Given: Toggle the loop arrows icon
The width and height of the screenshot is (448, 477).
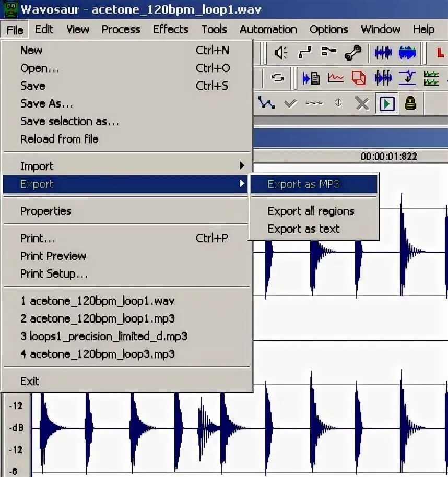Looking at the screenshot, I should 278,78.
